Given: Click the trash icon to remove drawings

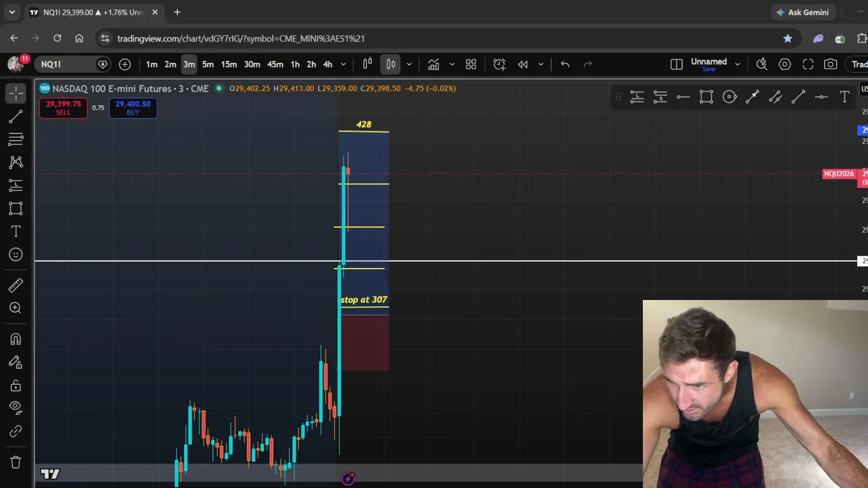Looking at the screenshot, I should point(16,462).
